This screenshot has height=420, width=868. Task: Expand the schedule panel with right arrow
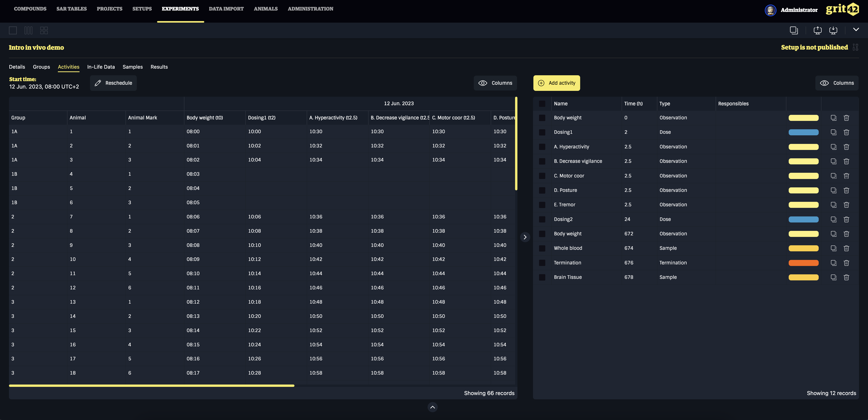[x=525, y=237]
